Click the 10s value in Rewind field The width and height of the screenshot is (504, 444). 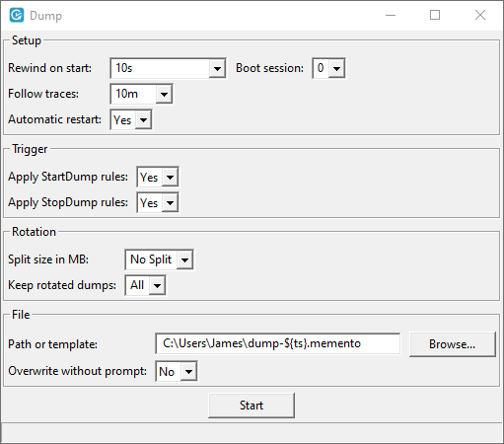124,68
